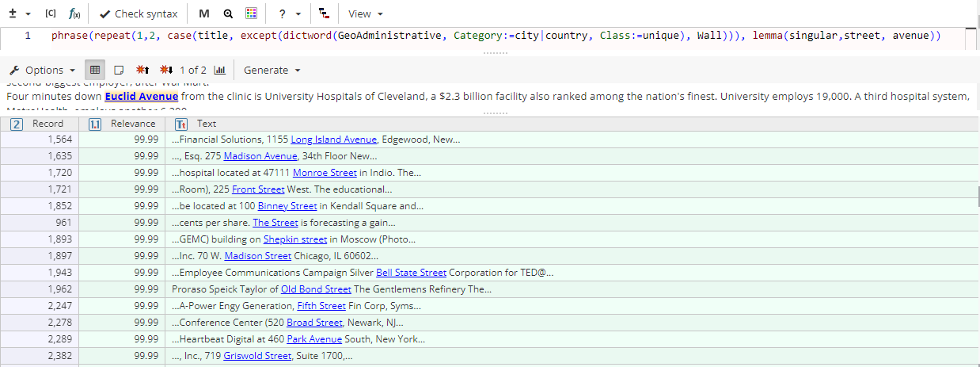This screenshot has height=367, width=980.
Task: Open the Options dropdown
Action: [43, 70]
